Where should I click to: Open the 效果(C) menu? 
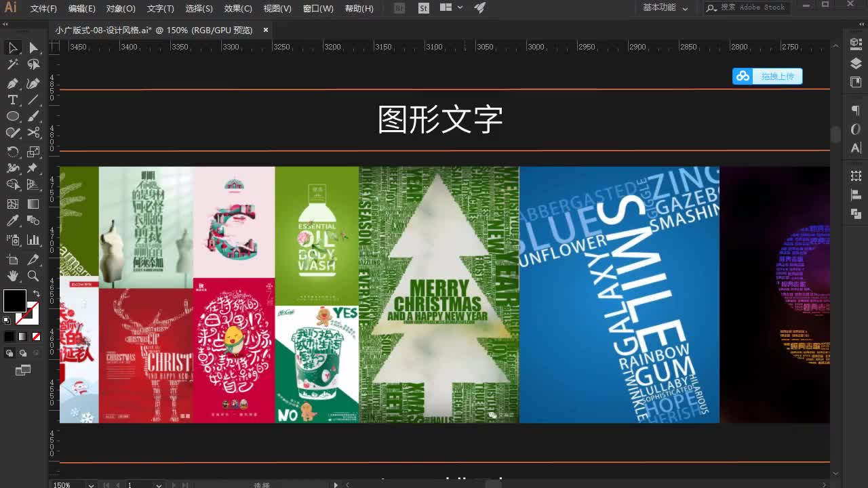point(238,9)
